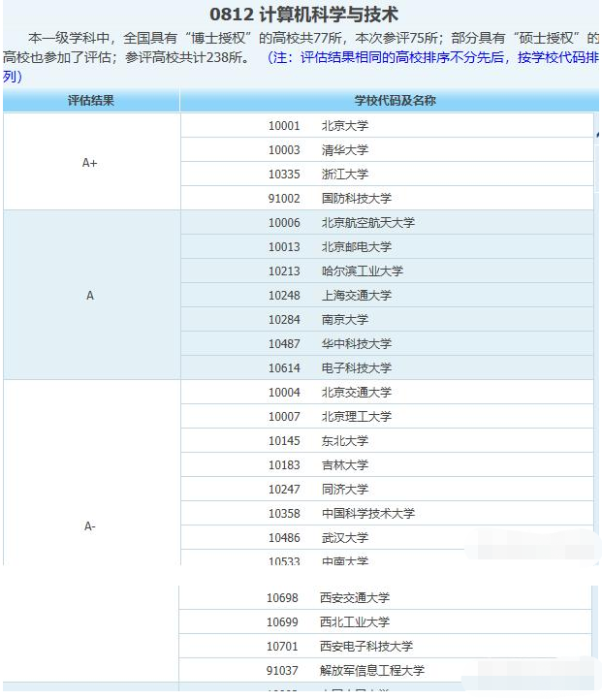This screenshot has width=602, height=700.
Task: Select row 10335 浙江大学
Action: click(x=387, y=174)
